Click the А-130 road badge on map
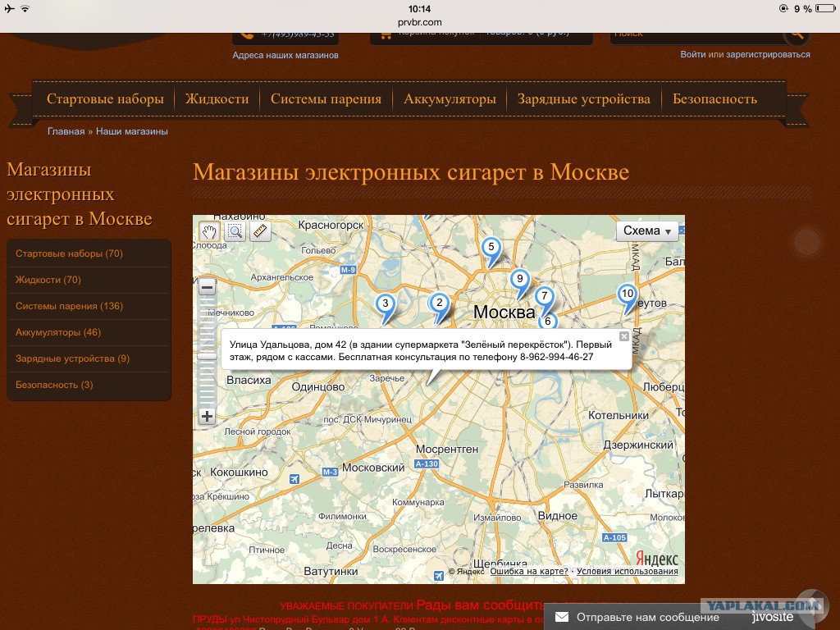Screen dimensions: 840x630 click(427, 464)
